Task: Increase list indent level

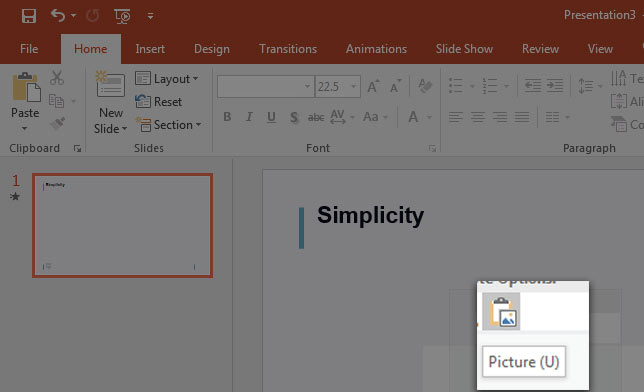Action: pyautogui.click(x=555, y=86)
